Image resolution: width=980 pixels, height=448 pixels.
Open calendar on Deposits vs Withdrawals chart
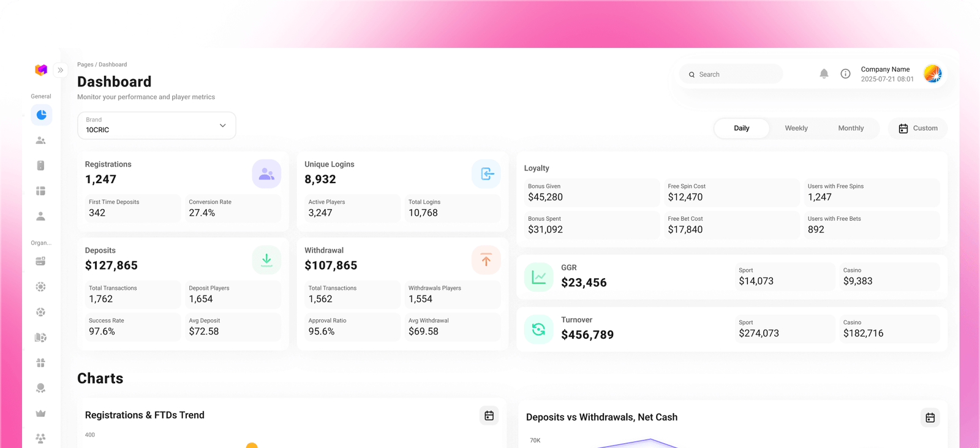point(930,417)
